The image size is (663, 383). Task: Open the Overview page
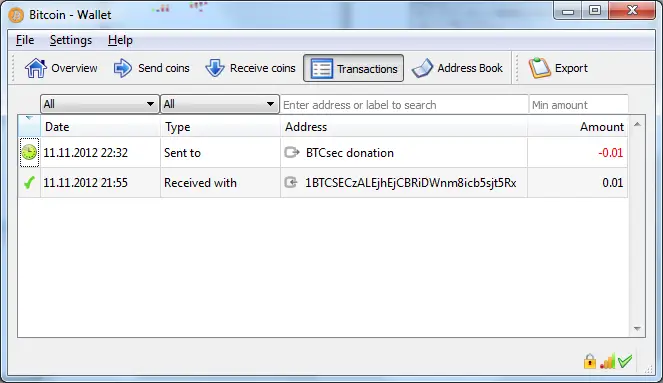[x=61, y=68]
